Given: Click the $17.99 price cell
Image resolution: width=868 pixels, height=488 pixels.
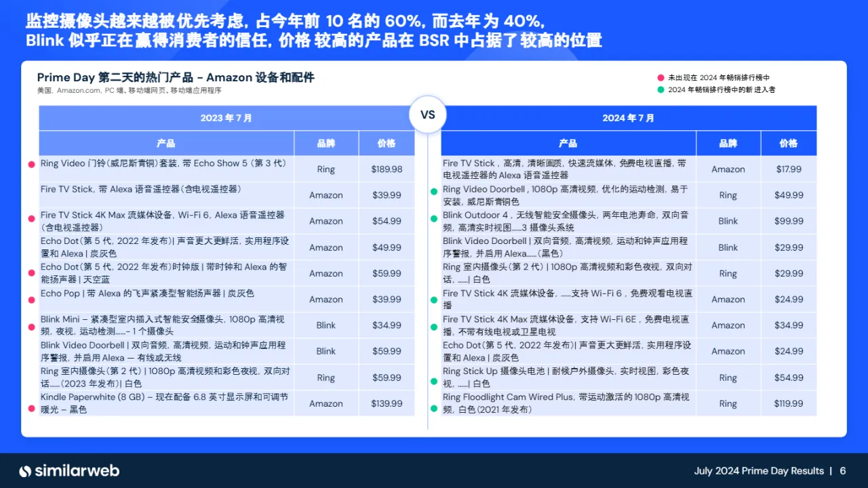Looking at the screenshot, I should point(789,169).
